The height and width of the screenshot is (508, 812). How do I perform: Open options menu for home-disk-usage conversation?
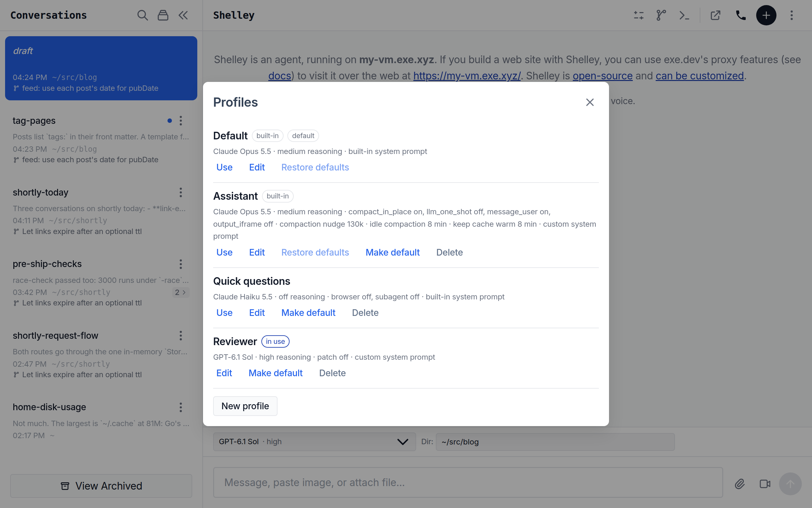tap(181, 407)
